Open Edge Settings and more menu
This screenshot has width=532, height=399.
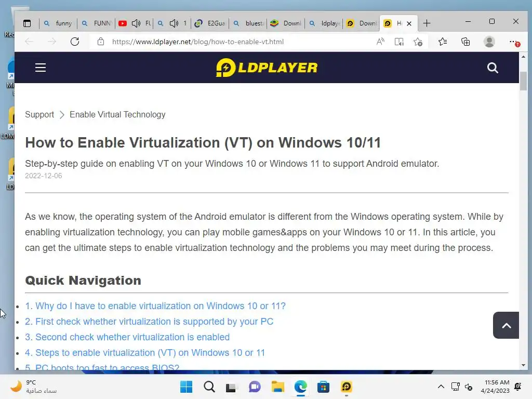(x=514, y=42)
